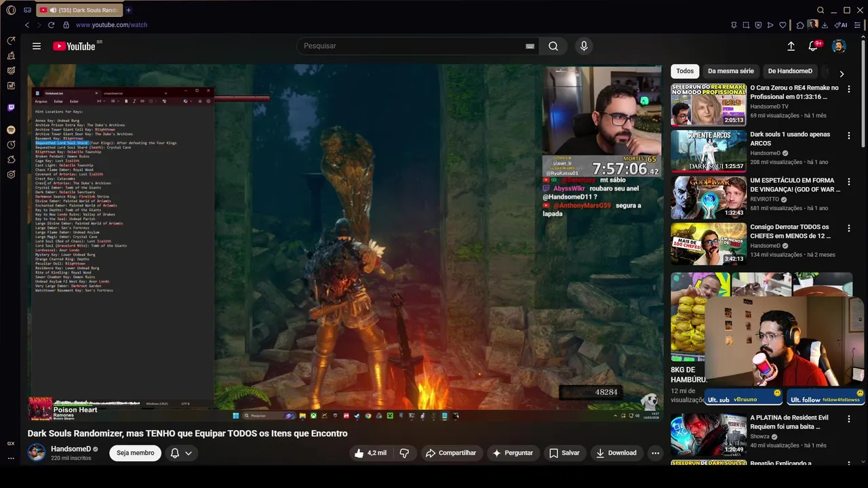Click the YouTube search magnifier button
868x488 pixels.
click(553, 46)
